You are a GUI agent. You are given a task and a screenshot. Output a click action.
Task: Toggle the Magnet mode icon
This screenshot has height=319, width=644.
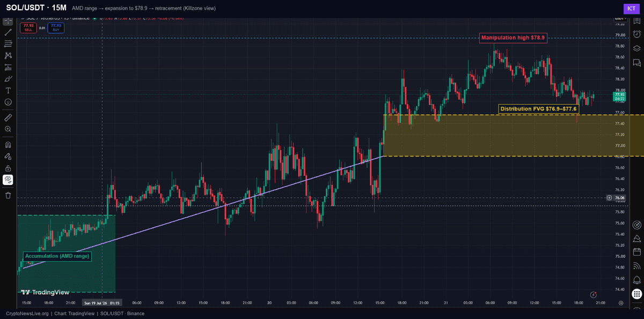8,144
